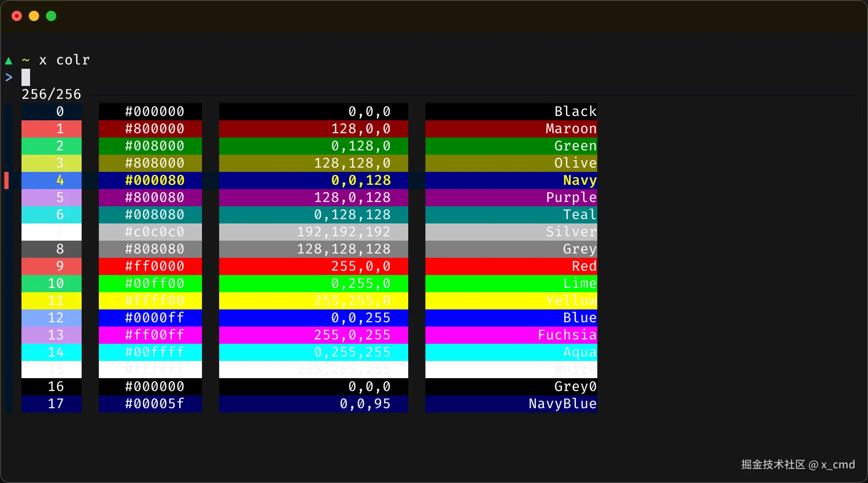This screenshot has width=868, height=483.
Task: Click the RGB value '128,128,0'
Action: coord(352,163)
